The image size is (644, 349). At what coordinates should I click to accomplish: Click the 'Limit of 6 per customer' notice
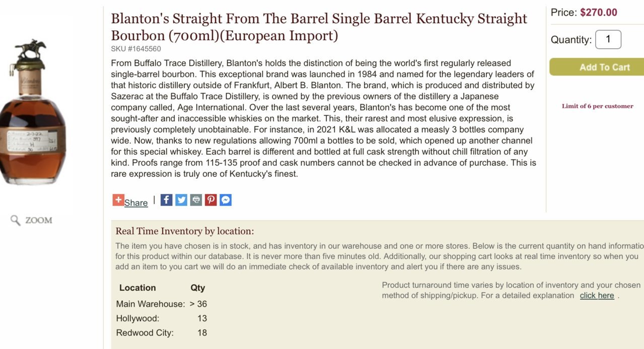[x=598, y=106]
